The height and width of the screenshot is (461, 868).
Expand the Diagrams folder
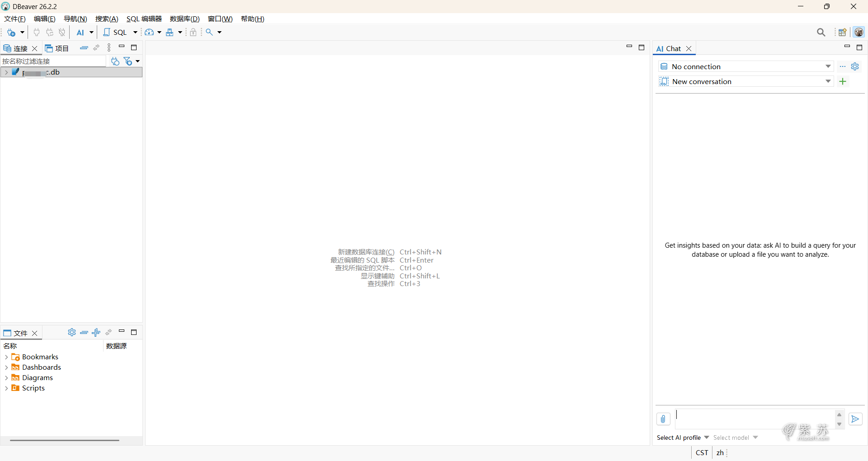point(6,378)
